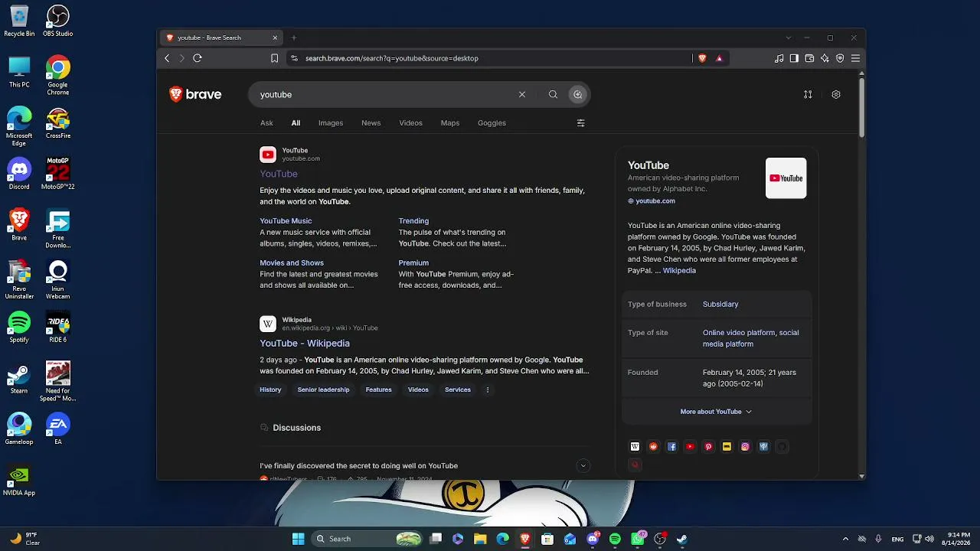Open the Wikipedia profile icon in infobox
The height and width of the screenshot is (551, 980).
point(635,447)
